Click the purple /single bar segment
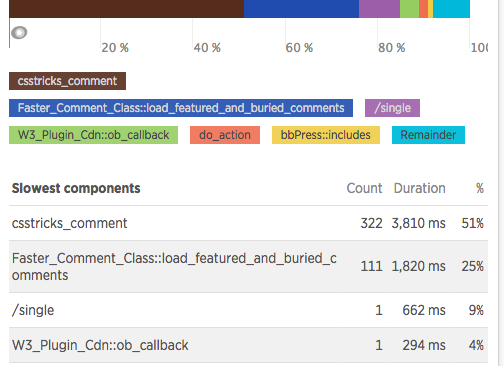The image size is (504, 366). point(379,9)
